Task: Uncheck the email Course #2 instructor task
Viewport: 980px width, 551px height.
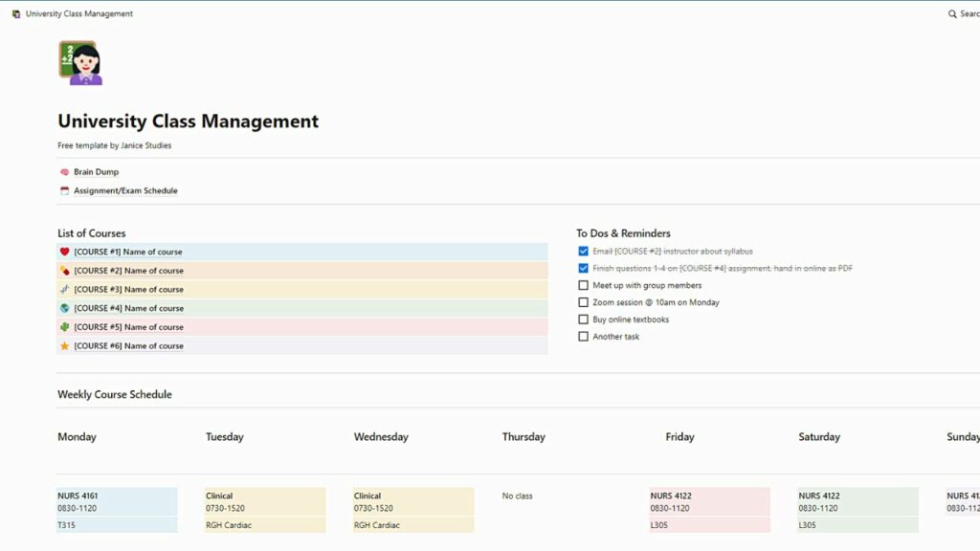Action: tap(583, 252)
